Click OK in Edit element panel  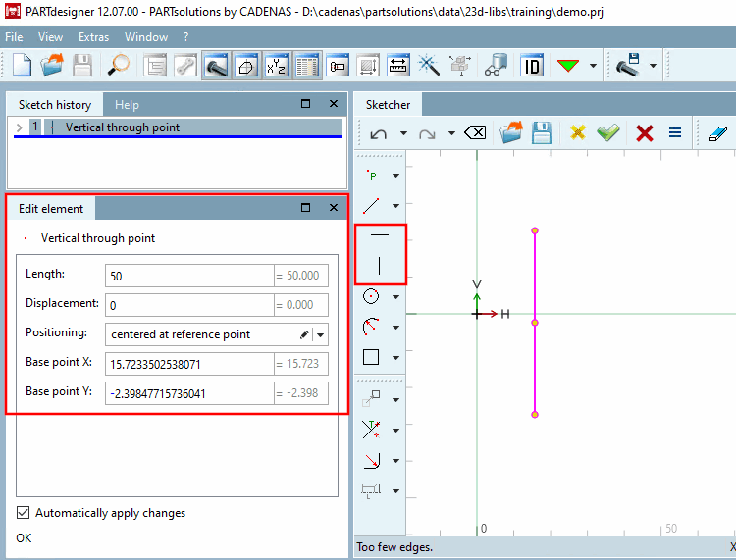point(24,538)
